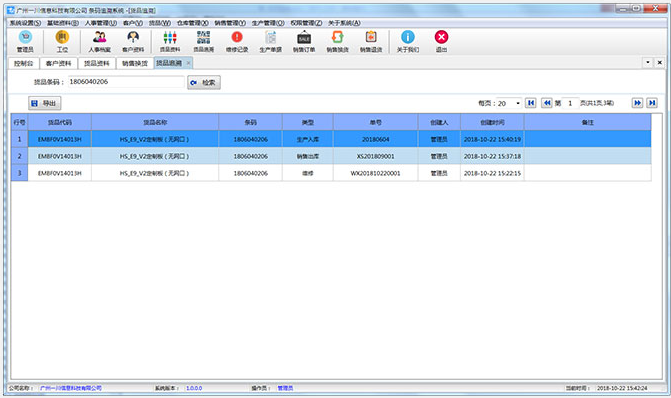Click the red 退出 exit icon
Image resolution: width=671 pixels, height=398 pixels.
tap(441, 42)
